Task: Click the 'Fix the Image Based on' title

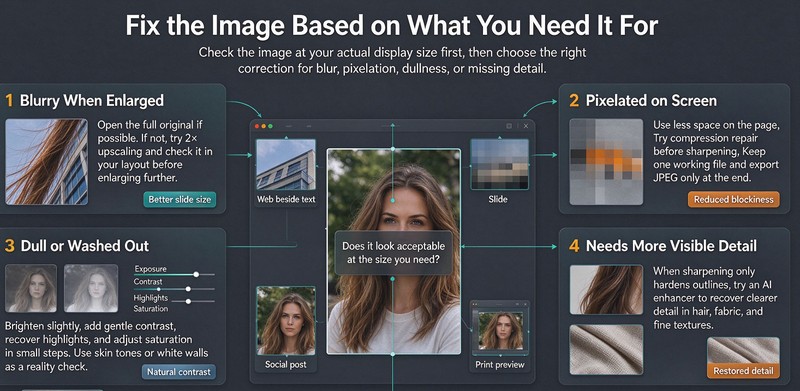Action: coord(392,26)
